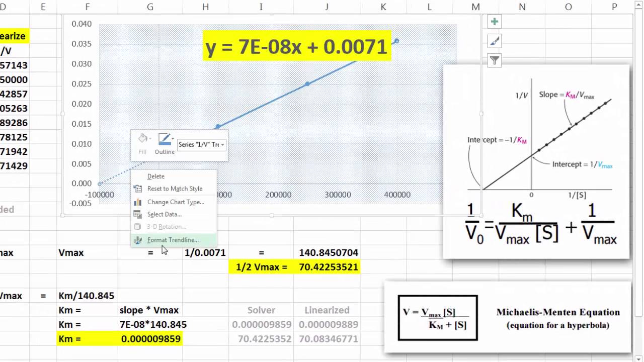Screen dimensions: 644x362
Task: Click the 1/2 Vmax value 70.42253521
Action: [x=328, y=267]
